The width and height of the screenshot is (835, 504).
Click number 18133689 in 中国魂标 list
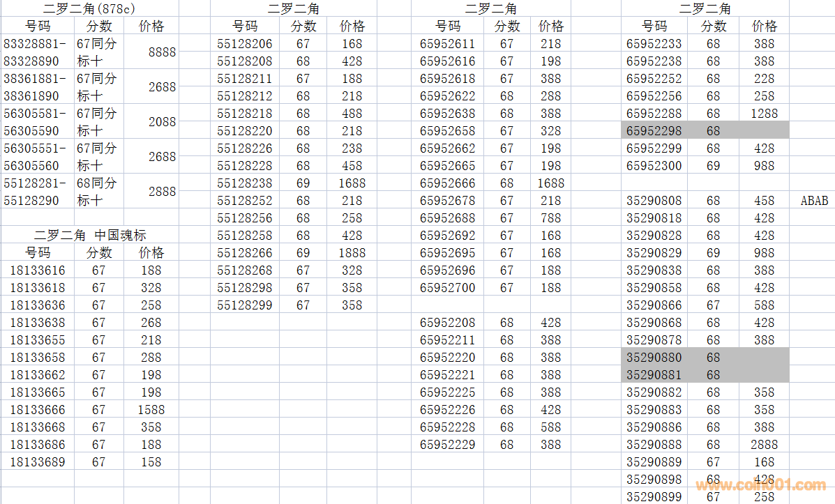(37, 462)
